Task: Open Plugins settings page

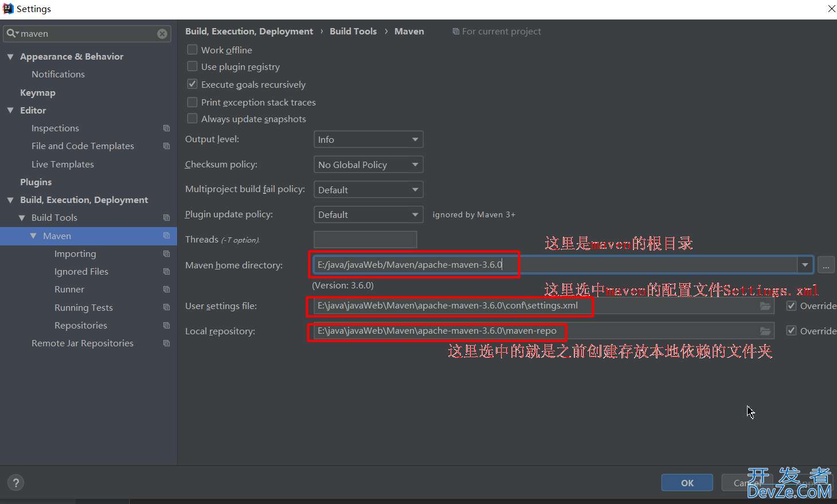Action: click(x=36, y=182)
